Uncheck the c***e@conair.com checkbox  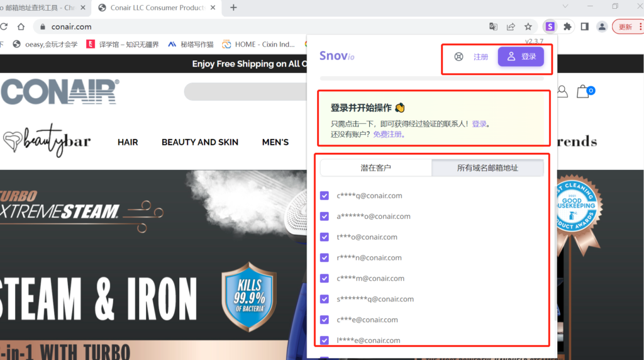325,320
